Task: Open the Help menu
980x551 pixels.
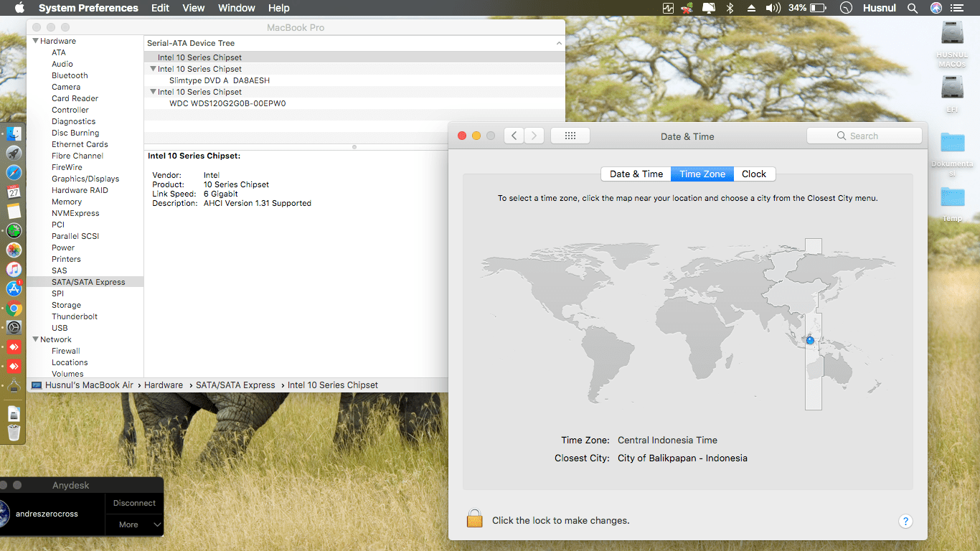Action: [278, 8]
